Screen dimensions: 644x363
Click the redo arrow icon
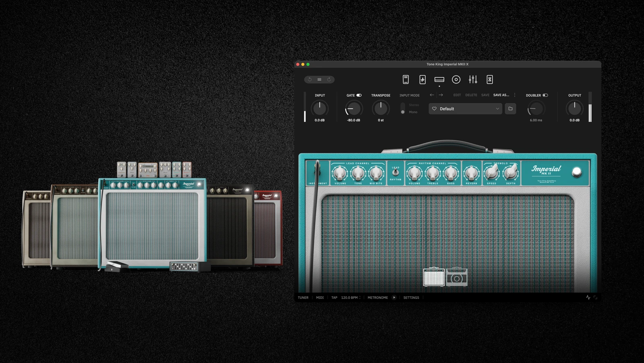tap(329, 80)
